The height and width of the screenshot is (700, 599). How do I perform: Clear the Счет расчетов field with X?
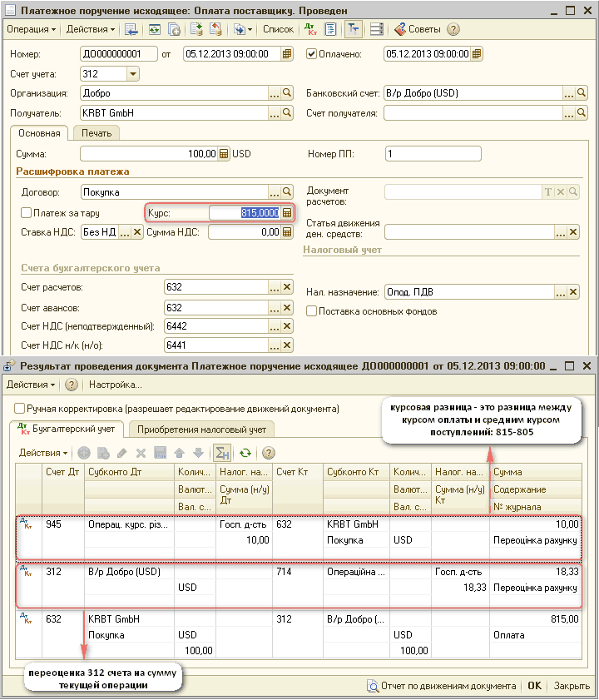pyautogui.click(x=287, y=287)
